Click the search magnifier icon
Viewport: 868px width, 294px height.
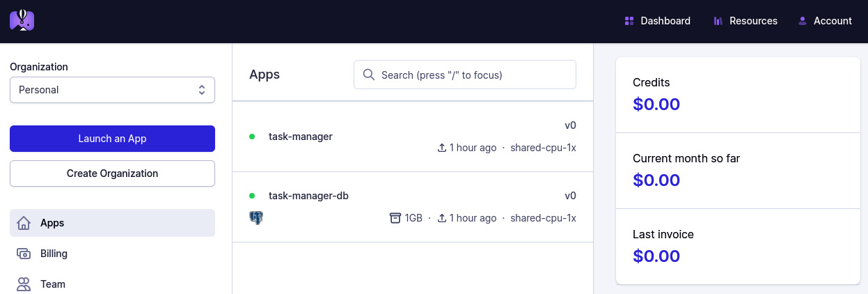click(369, 75)
